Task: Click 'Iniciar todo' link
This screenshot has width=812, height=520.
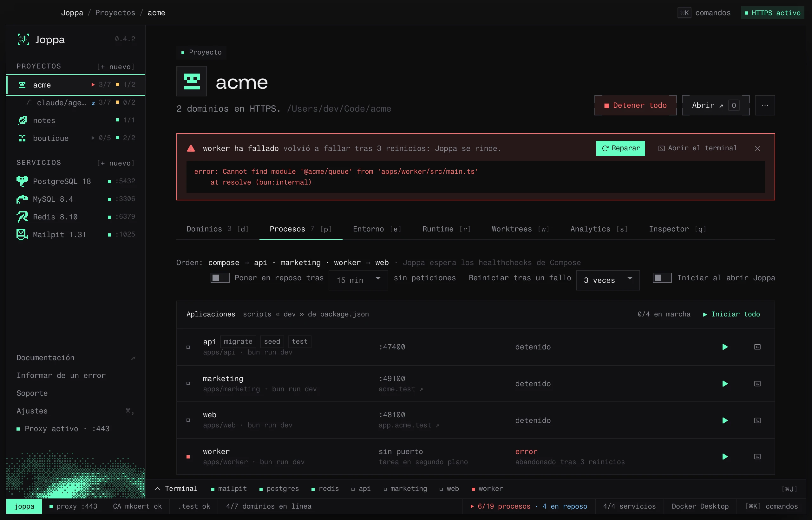Action: [731, 314]
